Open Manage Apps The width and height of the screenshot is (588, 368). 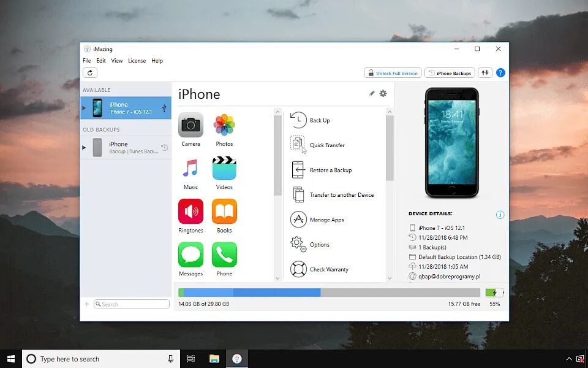tap(299, 220)
